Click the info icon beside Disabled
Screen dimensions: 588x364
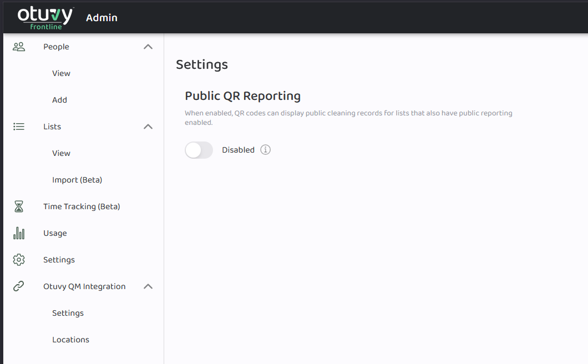click(x=266, y=150)
